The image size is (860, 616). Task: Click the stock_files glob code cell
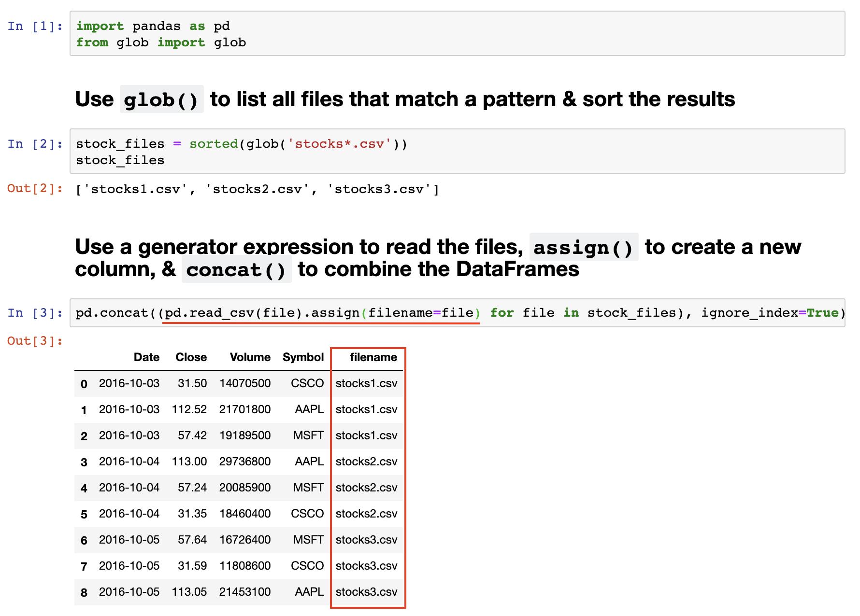coord(457,151)
